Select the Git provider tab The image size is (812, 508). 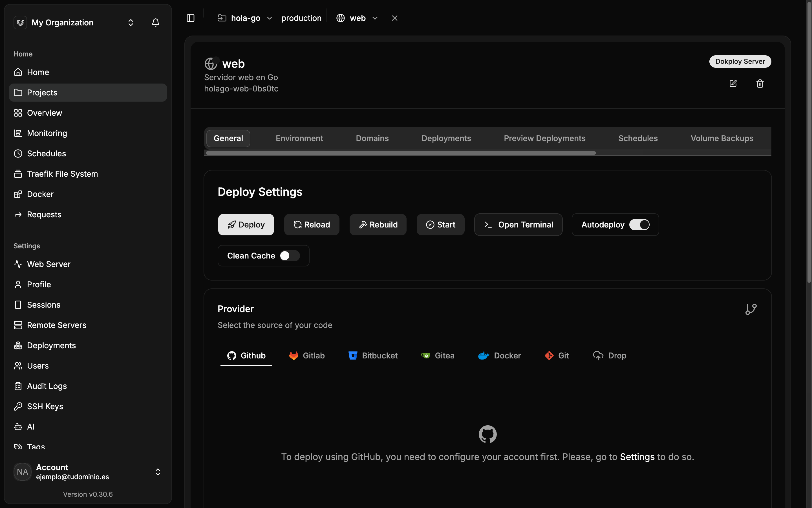pyautogui.click(x=556, y=356)
